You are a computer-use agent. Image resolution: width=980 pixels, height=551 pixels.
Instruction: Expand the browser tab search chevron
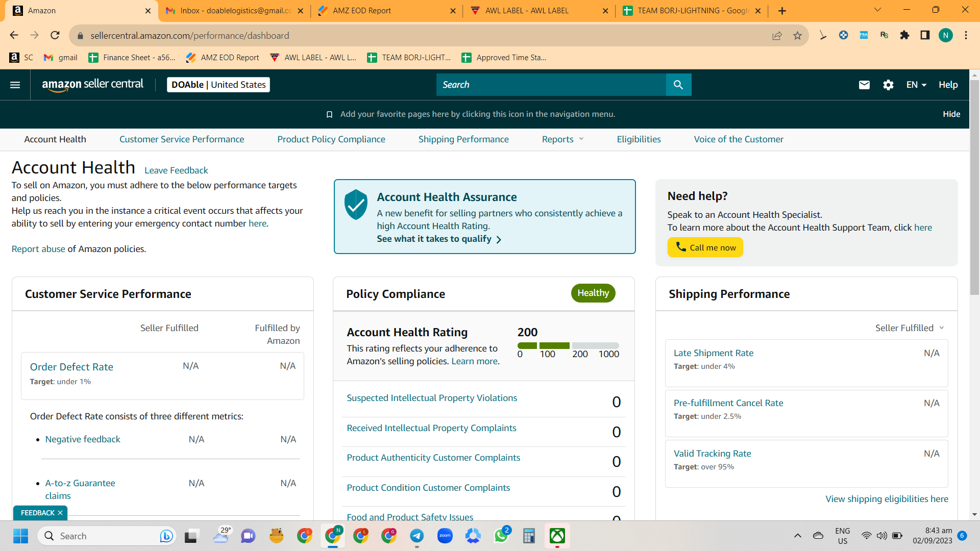877,10
